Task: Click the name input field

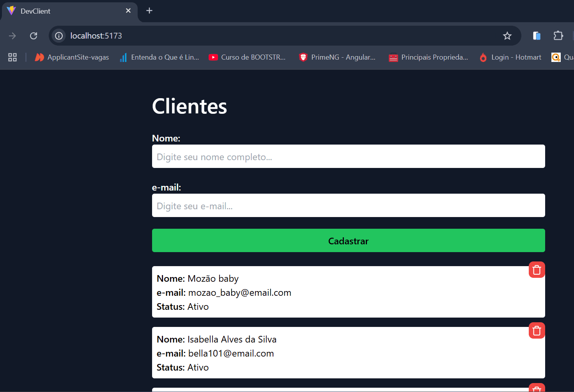Action: point(348,156)
